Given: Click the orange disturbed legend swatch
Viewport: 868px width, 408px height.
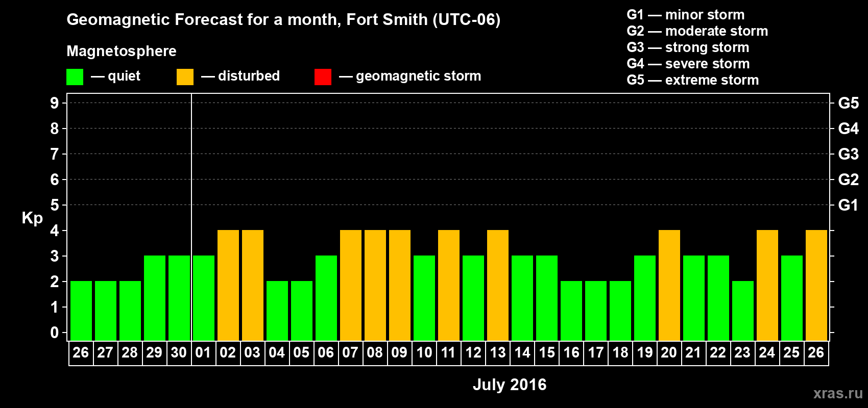Looking at the screenshot, I should [x=185, y=77].
